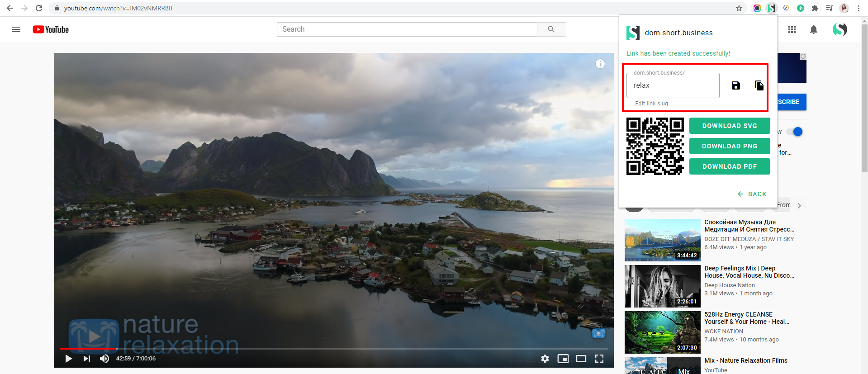Image resolution: width=868 pixels, height=374 pixels.
Task: Open the media control icon in Chrome toolbar
Action: click(830, 8)
